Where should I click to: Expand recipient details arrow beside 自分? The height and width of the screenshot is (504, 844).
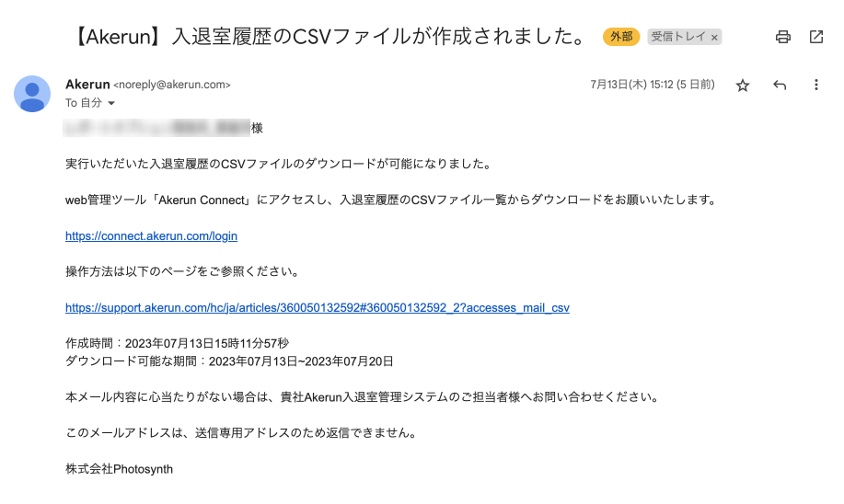(111, 103)
